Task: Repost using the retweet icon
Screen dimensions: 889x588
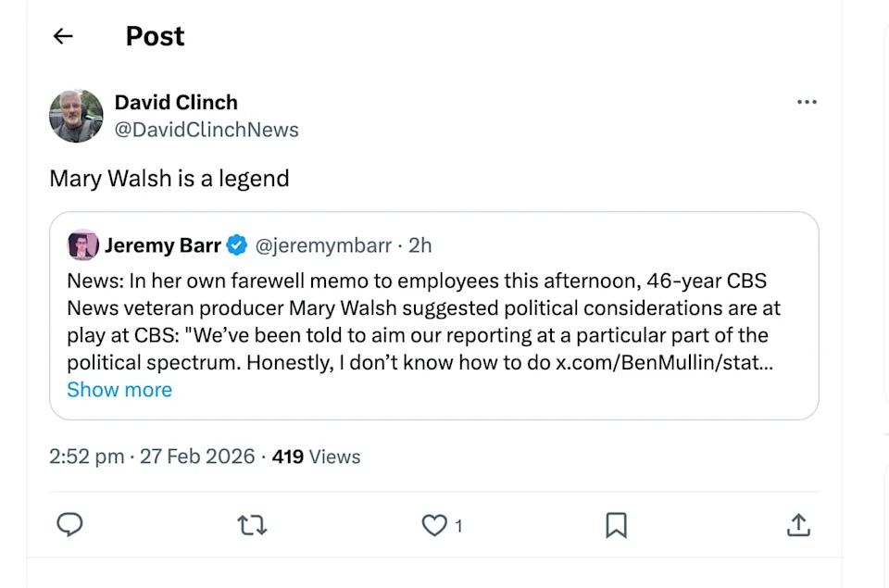Action: [251, 525]
